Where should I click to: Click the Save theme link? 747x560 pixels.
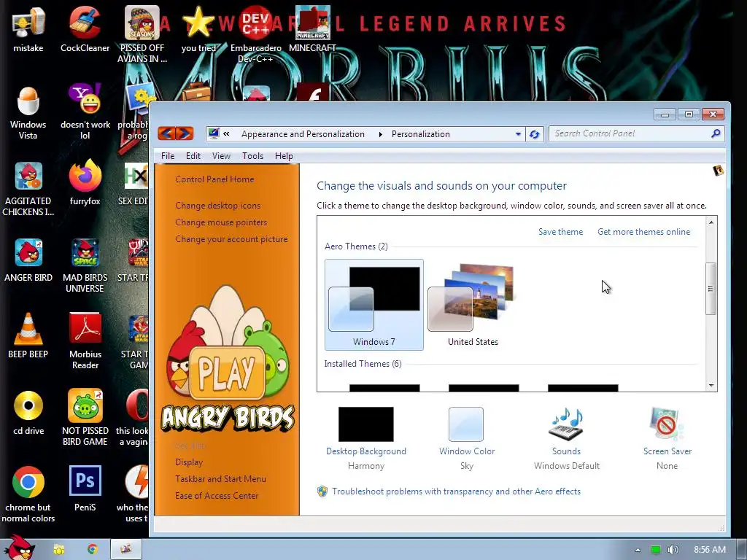[561, 232]
